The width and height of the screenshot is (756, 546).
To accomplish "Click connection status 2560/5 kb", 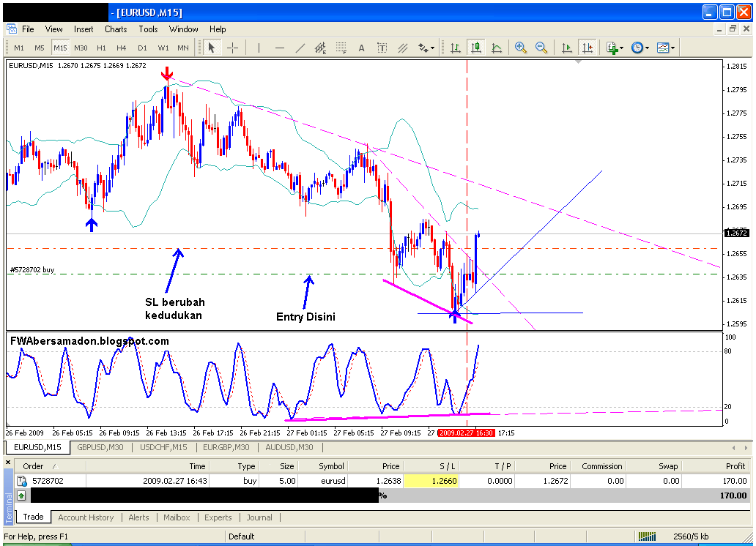I will [691, 536].
